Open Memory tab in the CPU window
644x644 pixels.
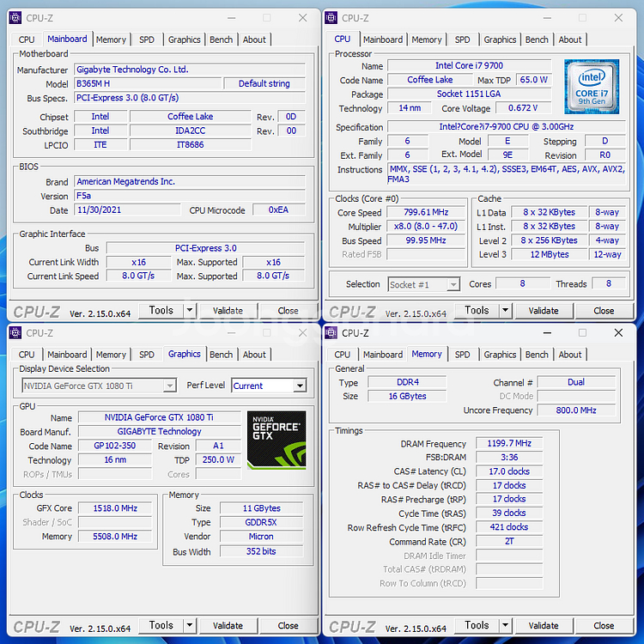tap(427, 39)
